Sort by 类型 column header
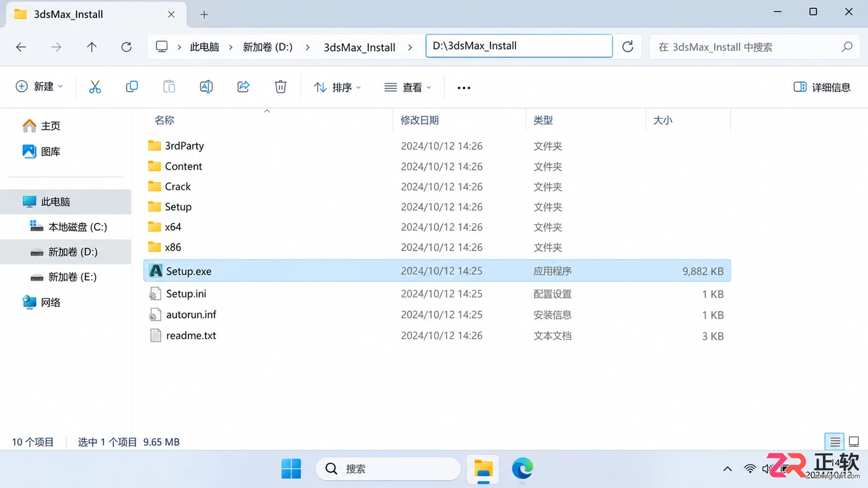Screen dimensions: 868x488 pyautogui.click(x=543, y=120)
